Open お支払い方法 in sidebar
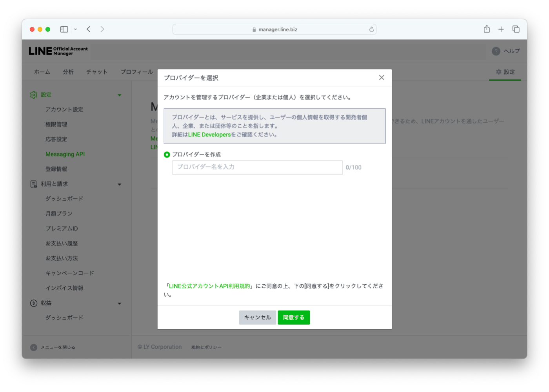Image resolution: width=549 pixels, height=392 pixels. click(62, 258)
